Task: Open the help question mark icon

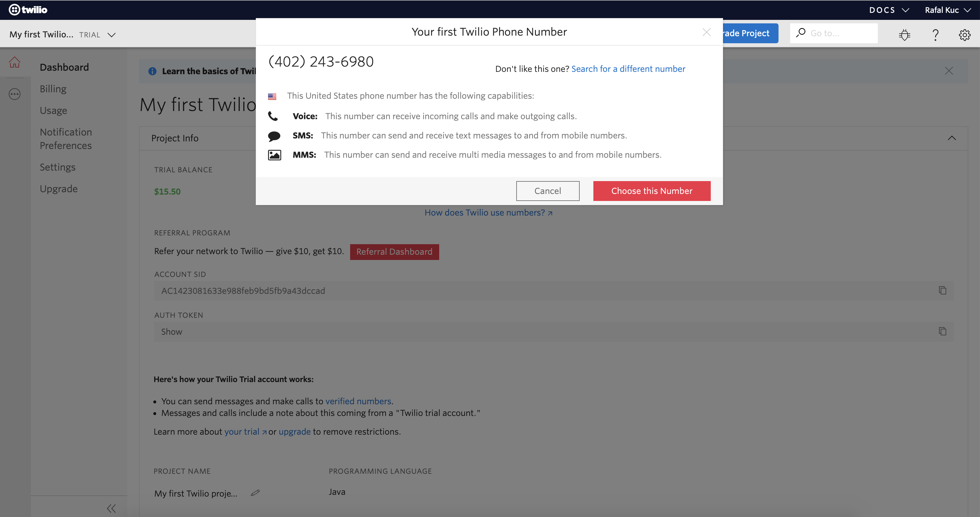Action: [x=935, y=33]
